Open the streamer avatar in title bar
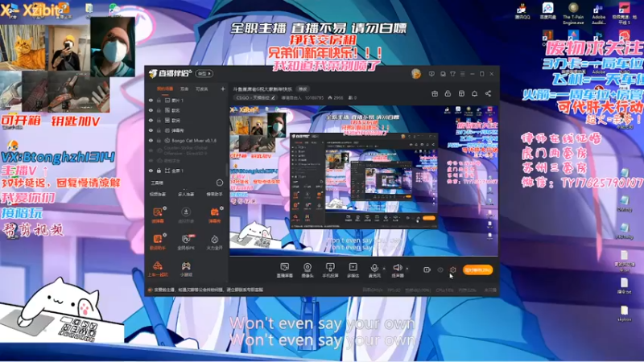Viewport: 644px width, 362px height. pos(415,74)
